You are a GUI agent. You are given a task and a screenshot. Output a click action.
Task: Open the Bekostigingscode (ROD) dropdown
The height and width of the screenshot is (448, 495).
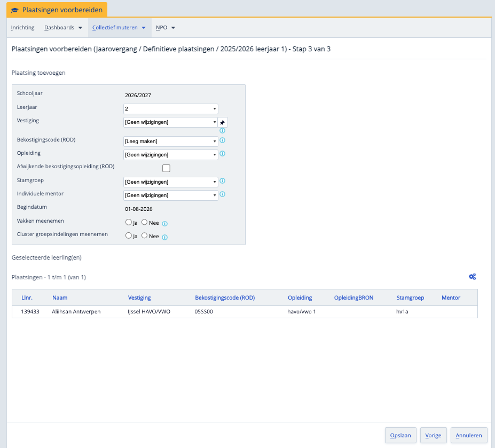170,142
